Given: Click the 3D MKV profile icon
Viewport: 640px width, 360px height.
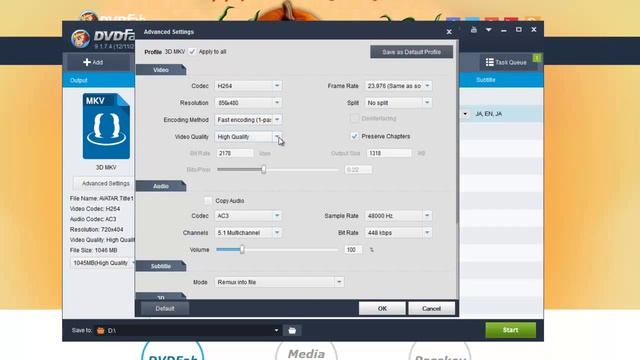Looking at the screenshot, I should (x=106, y=126).
